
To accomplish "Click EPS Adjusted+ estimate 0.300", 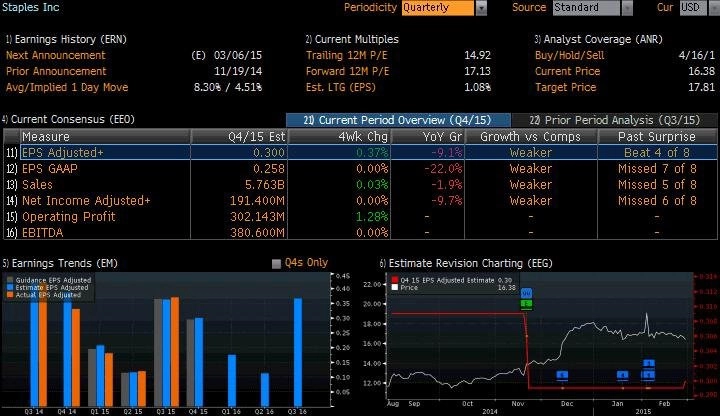I will (269, 153).
